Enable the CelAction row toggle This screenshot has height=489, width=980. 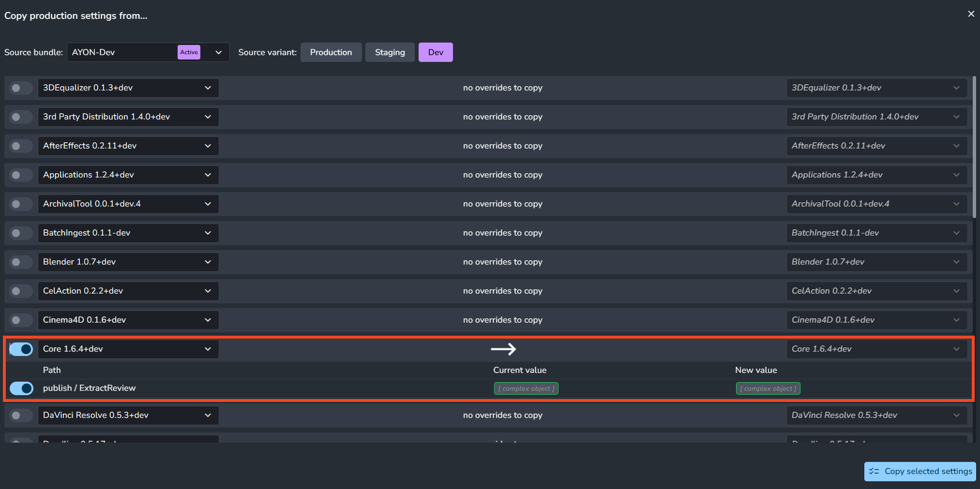(x=21, y=291)
